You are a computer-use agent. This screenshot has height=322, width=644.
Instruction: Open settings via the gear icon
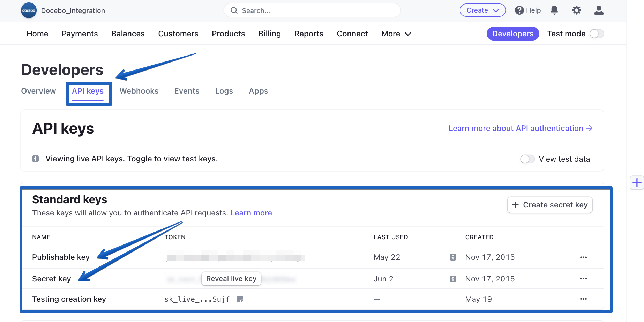[x=576, y=10]
